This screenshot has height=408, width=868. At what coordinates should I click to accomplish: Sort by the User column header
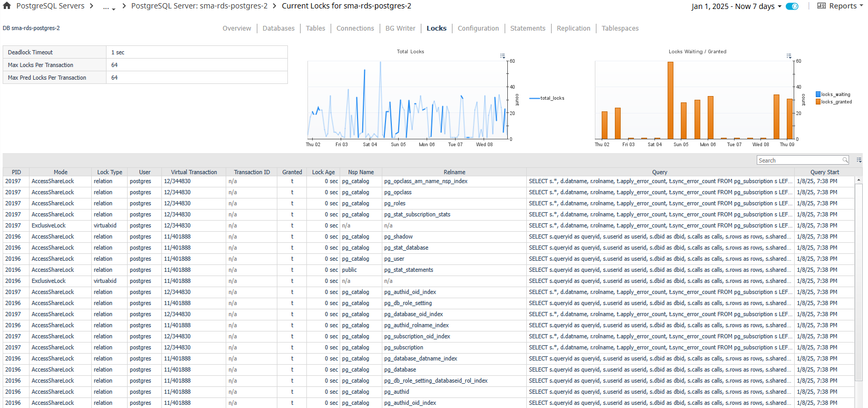coord(145,172)
